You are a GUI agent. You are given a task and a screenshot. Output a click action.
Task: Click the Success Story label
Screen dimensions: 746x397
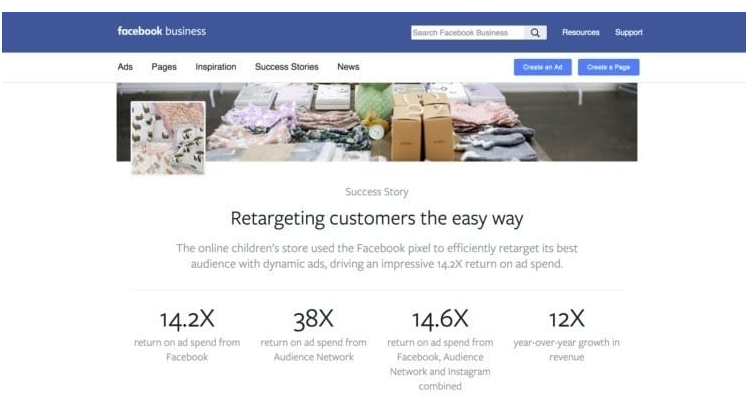[377, 192]
